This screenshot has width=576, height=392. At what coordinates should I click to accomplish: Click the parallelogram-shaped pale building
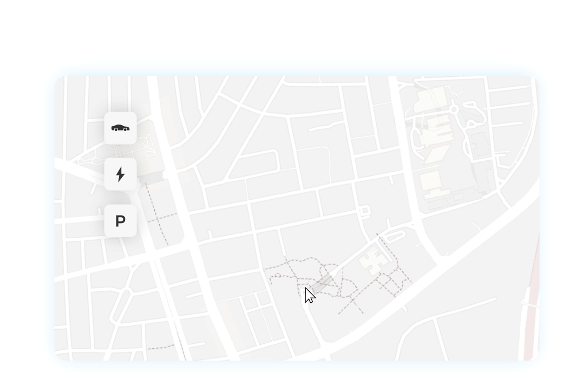(437, 154)
